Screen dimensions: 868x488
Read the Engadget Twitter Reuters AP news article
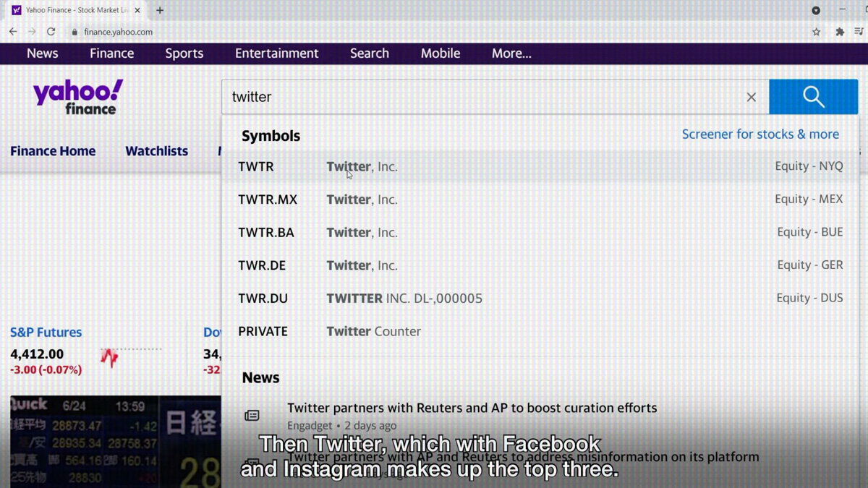[472, 408]
